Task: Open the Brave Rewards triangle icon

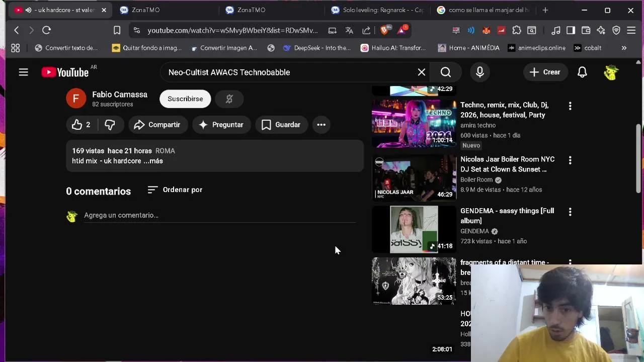Action: click(x=401, y=30)
